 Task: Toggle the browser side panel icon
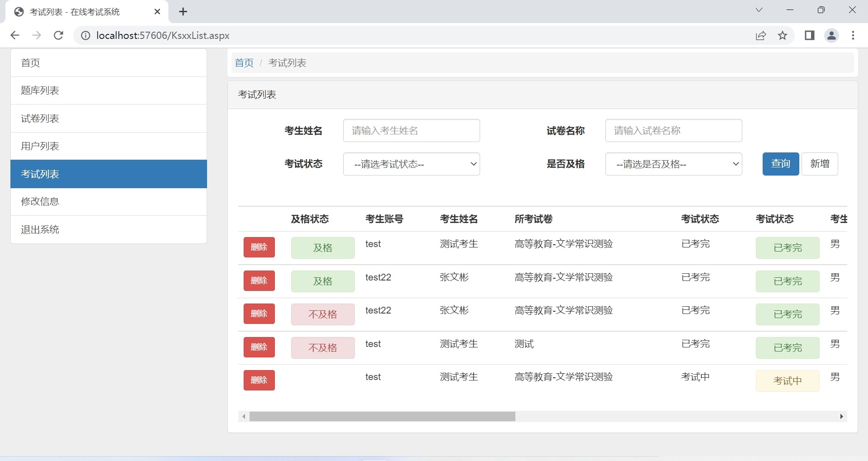(x=809, y=35)
